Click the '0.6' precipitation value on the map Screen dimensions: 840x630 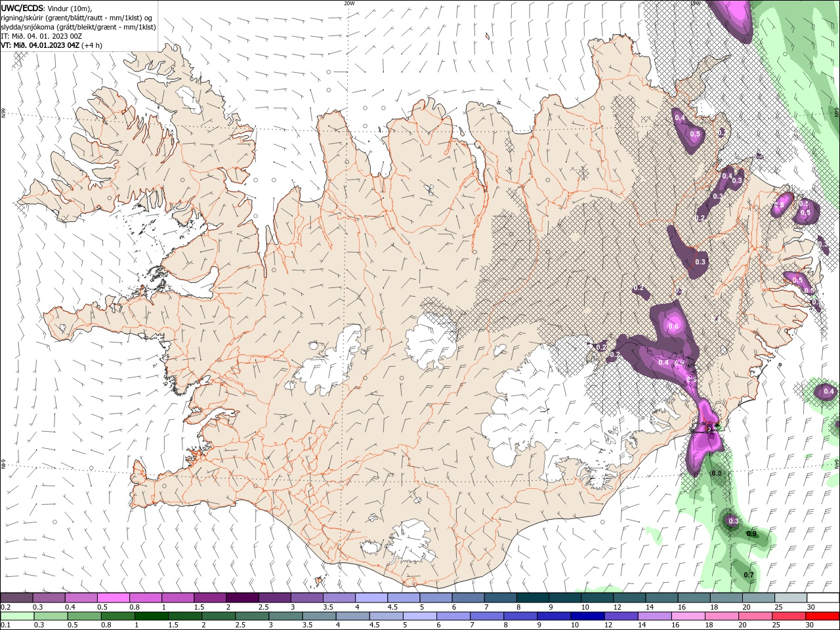[x=673, y=326]
